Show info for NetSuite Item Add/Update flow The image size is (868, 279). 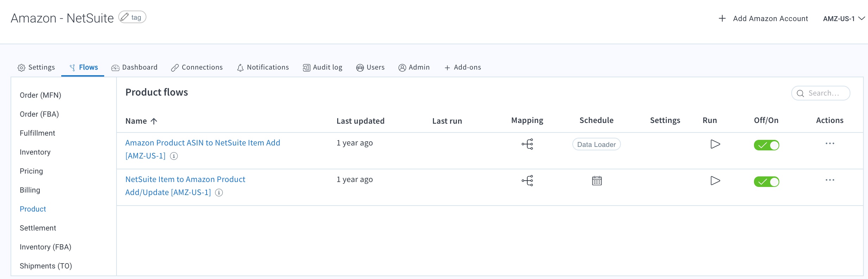[x=219, y=193]
